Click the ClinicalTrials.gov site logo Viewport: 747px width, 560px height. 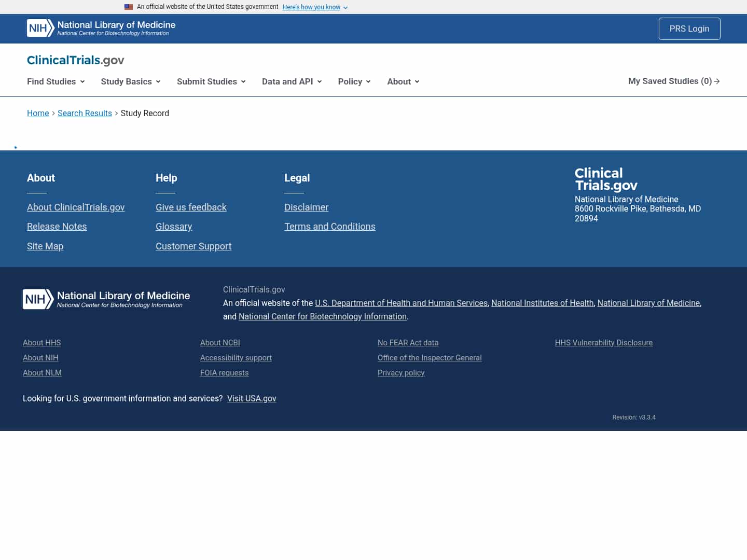(x=75, y=61)
